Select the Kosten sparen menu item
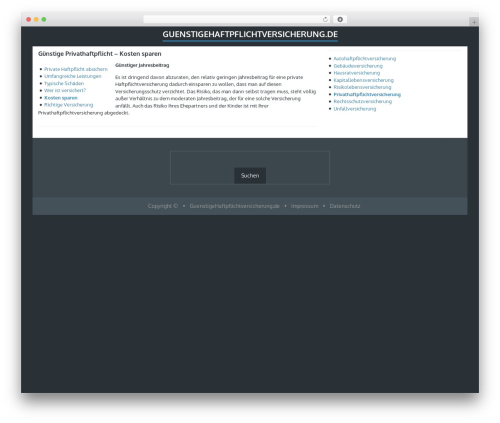Viewport: 500px width, 423px height. click(x=61, y=98)
